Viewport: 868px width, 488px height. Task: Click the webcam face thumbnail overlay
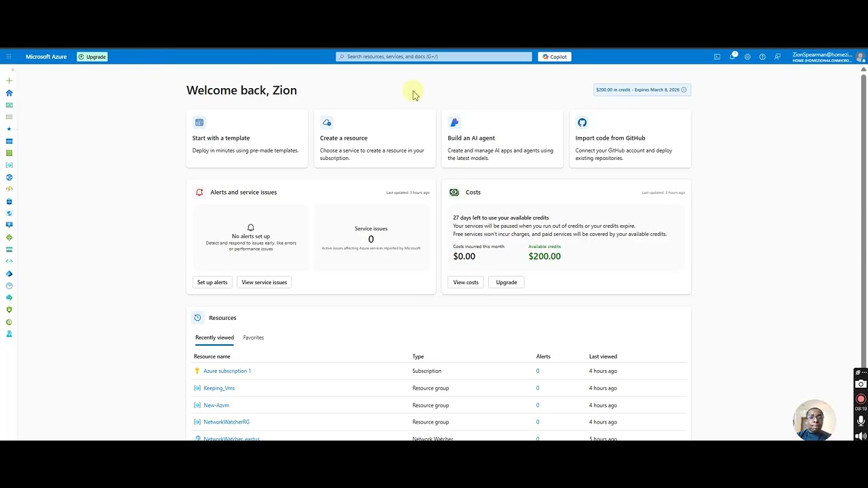tap(814, 420)
